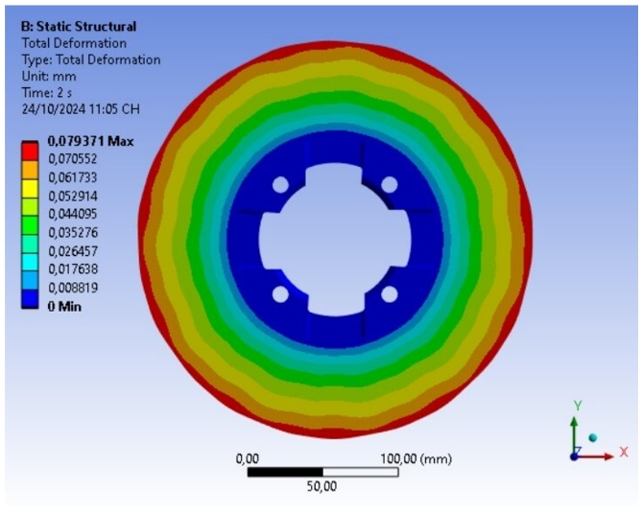Viewport: 644px width, 507px height.
Task: Click the Z axis origin of the triad
Action: [575, 456]
